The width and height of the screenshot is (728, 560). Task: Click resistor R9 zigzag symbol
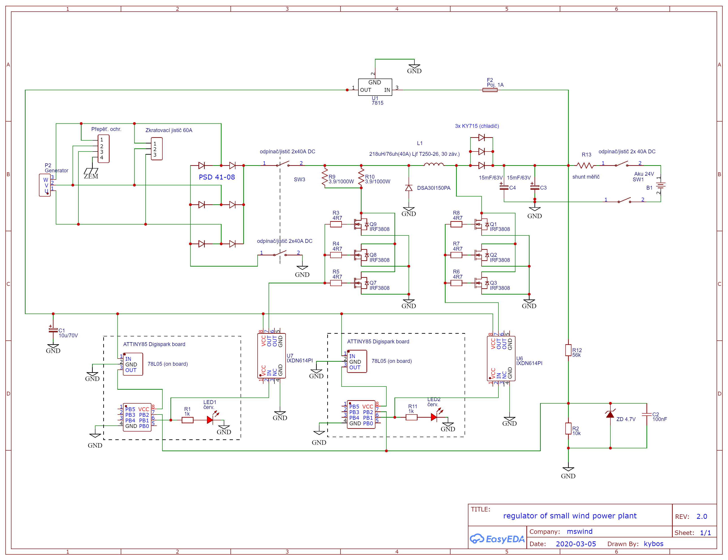[325, 177]
